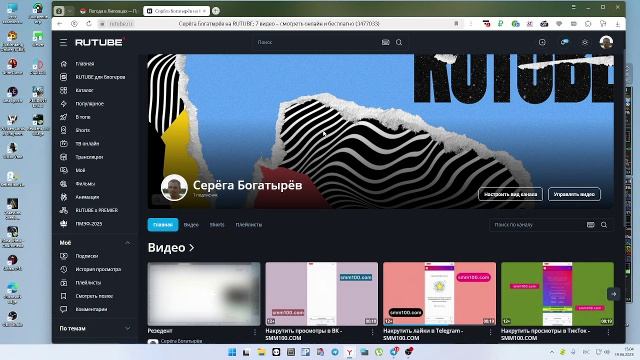Open Накрутить просмотры в ТикТок thumbnail
The height and width of the screenshot is (360, 640).
tap(557, 294)
